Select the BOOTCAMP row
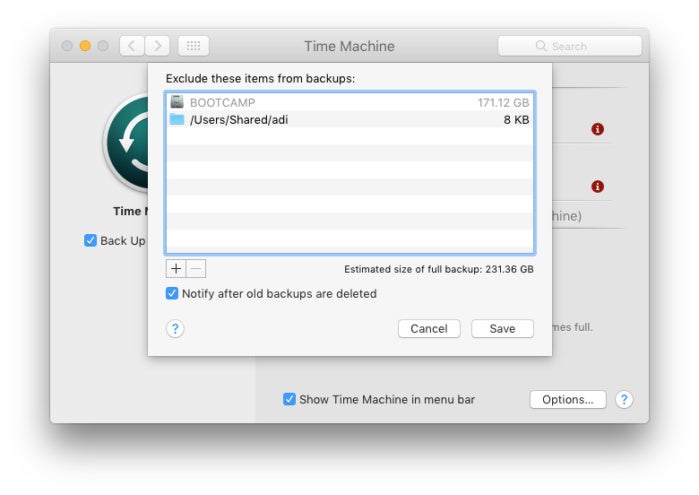The image size is (699, 495). point(350,103)
